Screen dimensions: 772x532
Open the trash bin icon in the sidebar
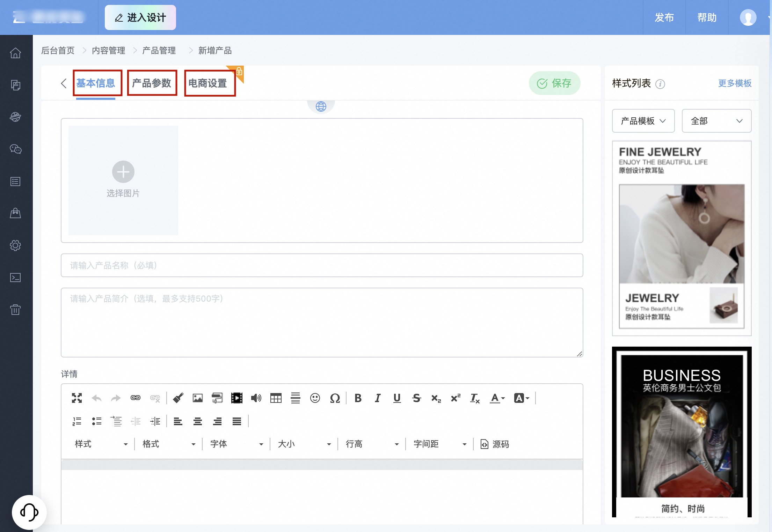coord(15,310)
